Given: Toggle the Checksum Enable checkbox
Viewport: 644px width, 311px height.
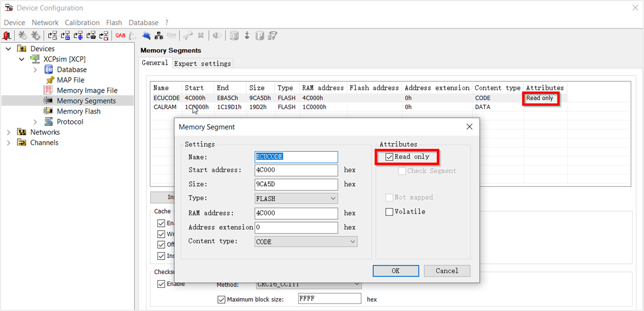Looking at the screenshot, I should pos(161,284).
